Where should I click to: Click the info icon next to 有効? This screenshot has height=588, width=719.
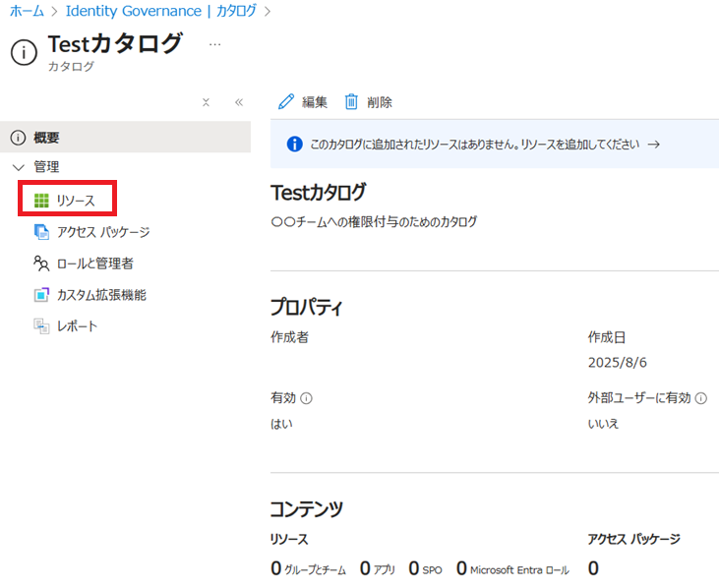(307, 399)
